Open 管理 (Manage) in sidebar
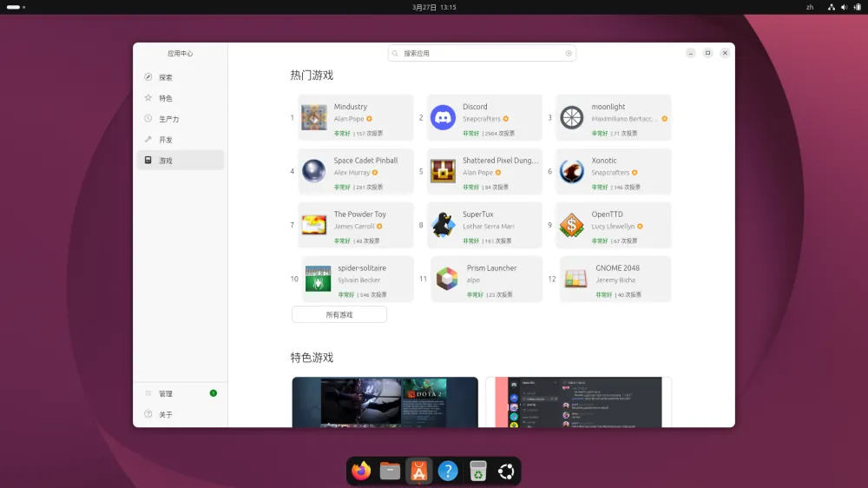 pos(181,393)
